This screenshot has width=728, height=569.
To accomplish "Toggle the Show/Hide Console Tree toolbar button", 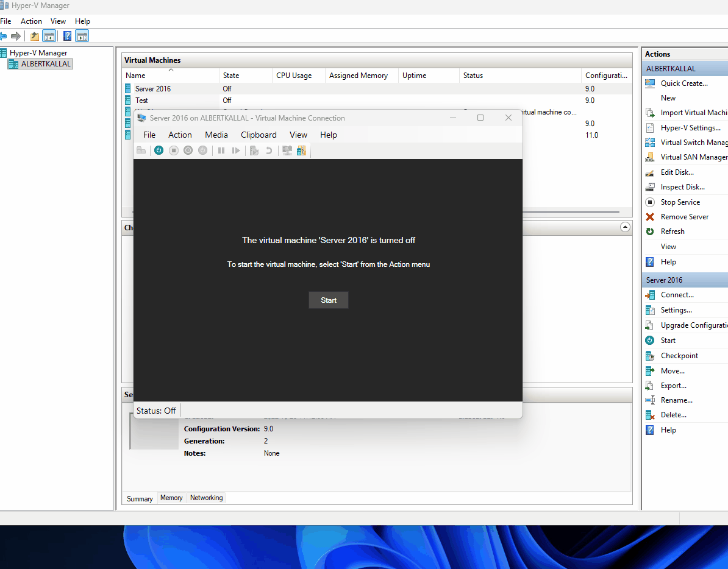I will [x=49, y=36].
